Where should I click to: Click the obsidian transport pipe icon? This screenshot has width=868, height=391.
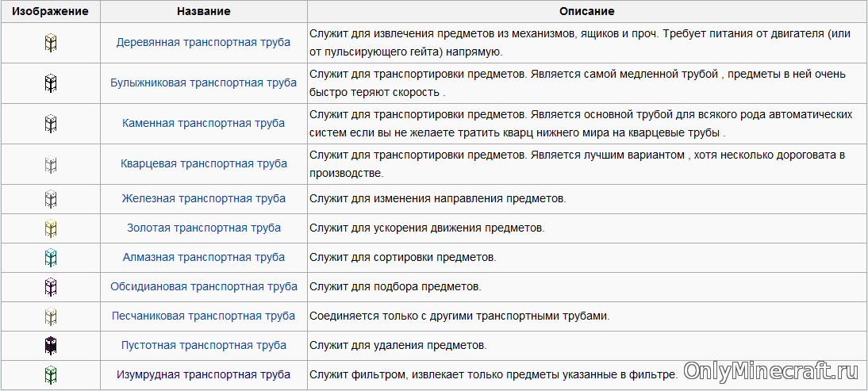tap(51, 286)
